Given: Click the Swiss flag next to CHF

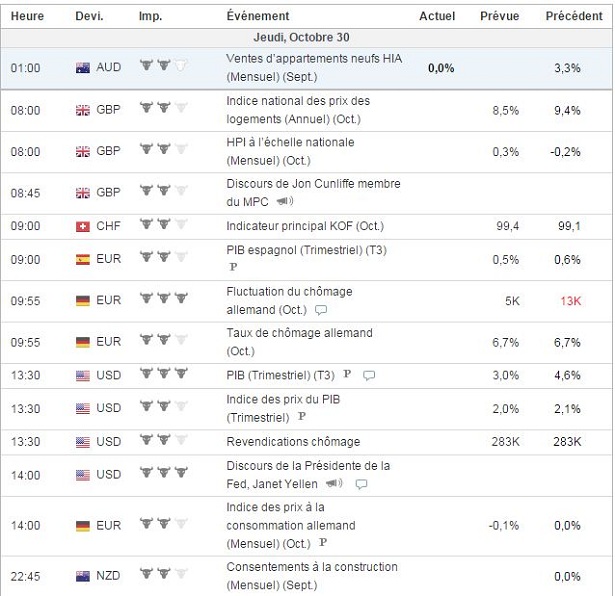Looking at the screenshot, I should [x=83, y=227].
